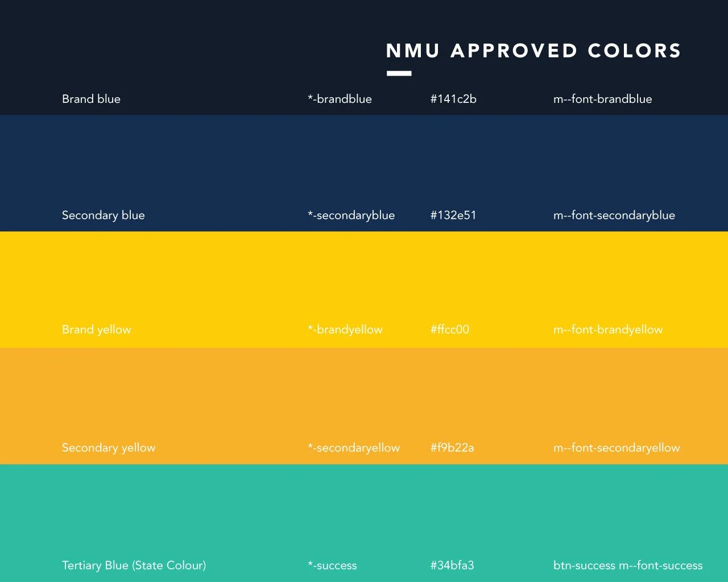This screenshot has height=582, width=728.
Task: Click the m--font-brandblue class text
Action: 602,99
